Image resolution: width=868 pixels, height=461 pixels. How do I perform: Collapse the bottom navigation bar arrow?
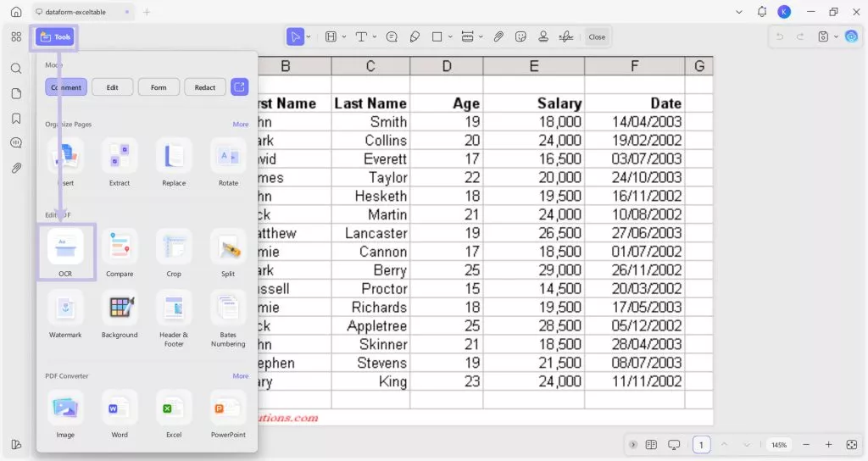633,444
